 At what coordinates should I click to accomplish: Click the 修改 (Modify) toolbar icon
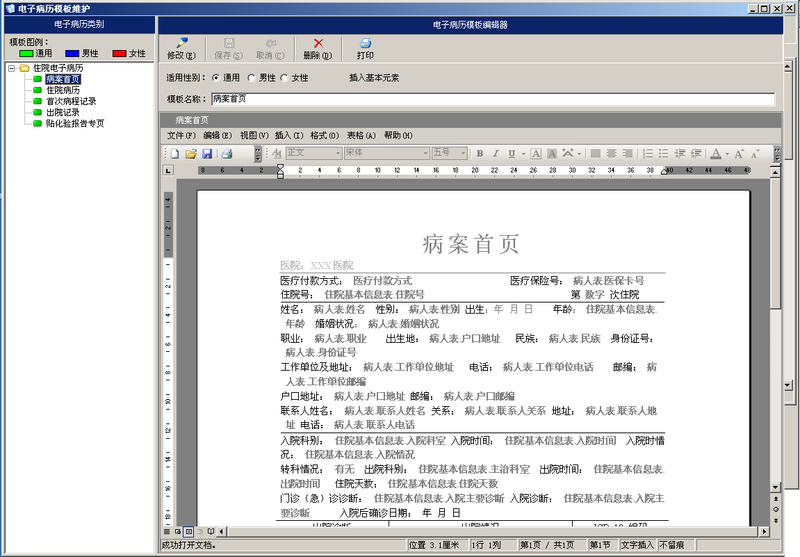(182, 43)
